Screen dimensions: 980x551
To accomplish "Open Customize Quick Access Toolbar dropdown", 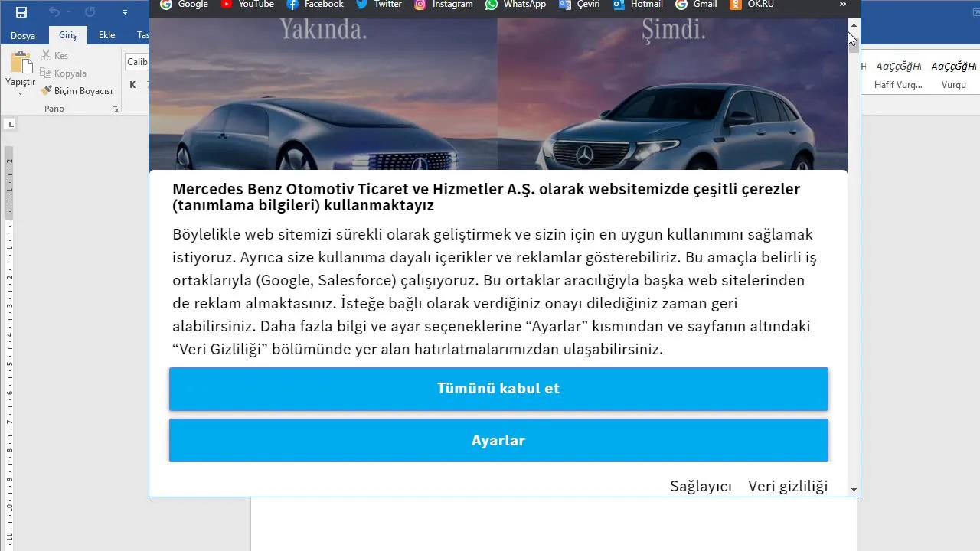I will click(125, 13).
